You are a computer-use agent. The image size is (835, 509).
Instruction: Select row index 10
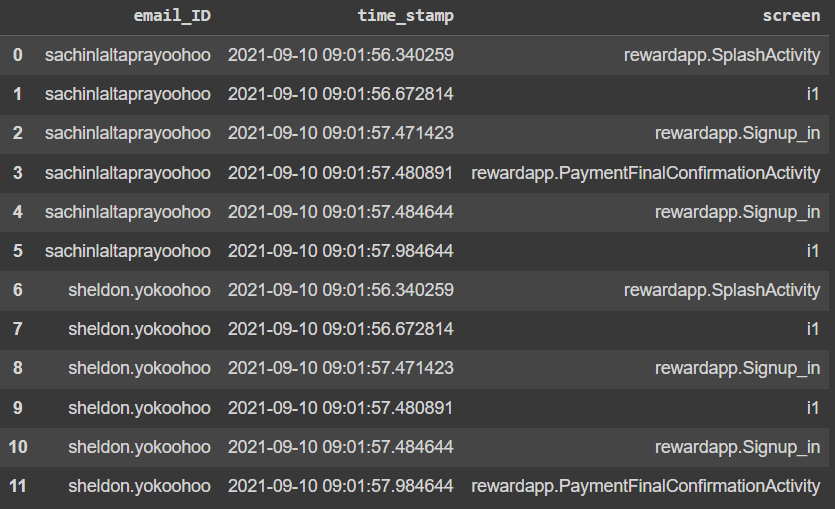18,447
